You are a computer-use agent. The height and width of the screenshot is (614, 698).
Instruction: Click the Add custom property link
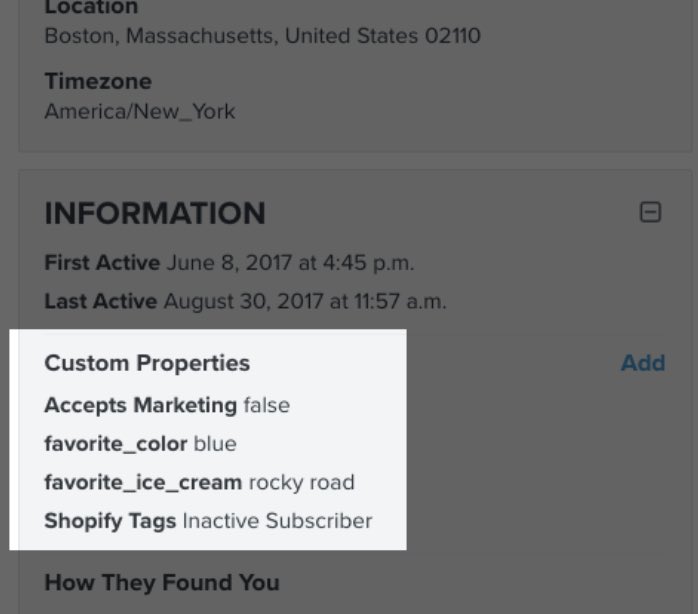click(642, 363)
